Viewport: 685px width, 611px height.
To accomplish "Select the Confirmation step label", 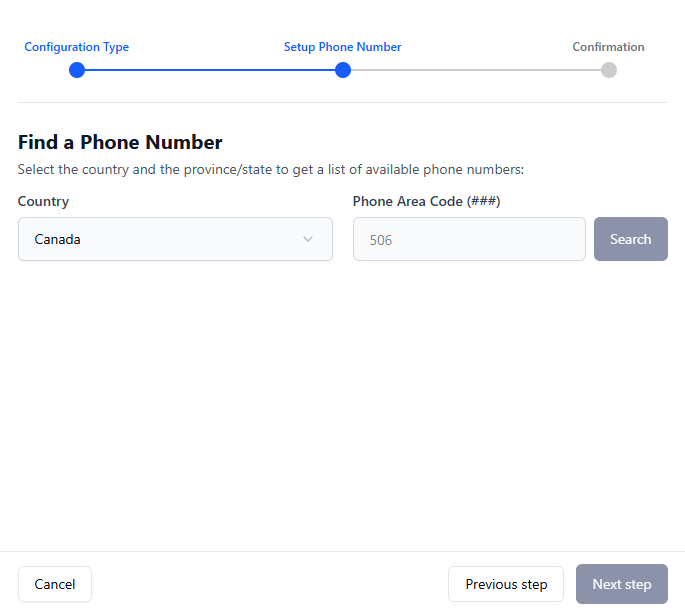I will [x=608, y=47].
